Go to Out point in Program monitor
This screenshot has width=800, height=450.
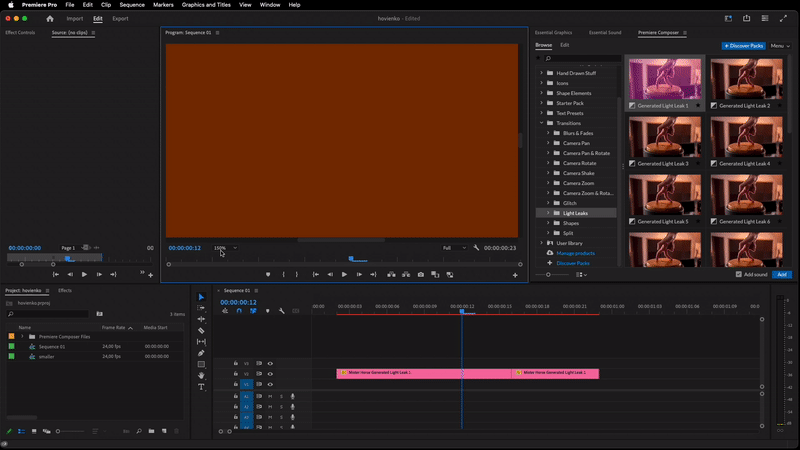[373, 274]
